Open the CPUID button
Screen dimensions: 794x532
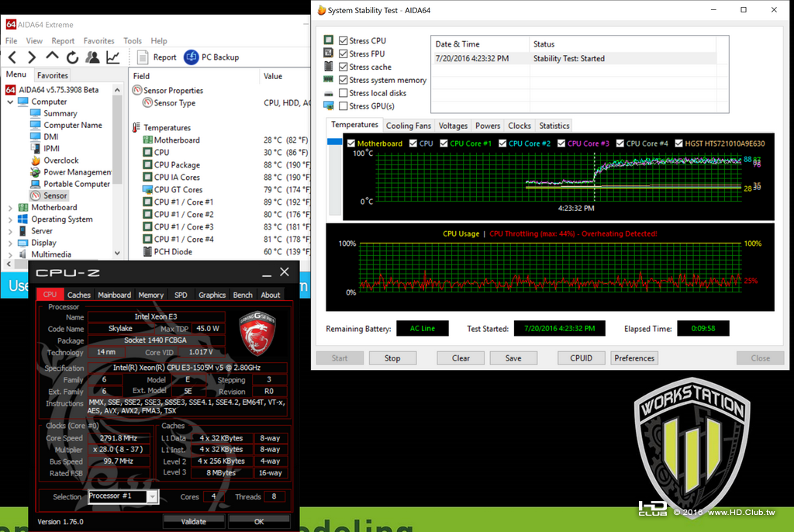tap(581, 358)
